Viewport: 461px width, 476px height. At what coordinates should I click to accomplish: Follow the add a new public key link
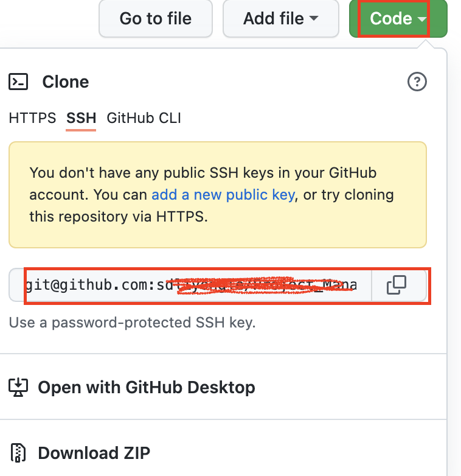[223, 195]
